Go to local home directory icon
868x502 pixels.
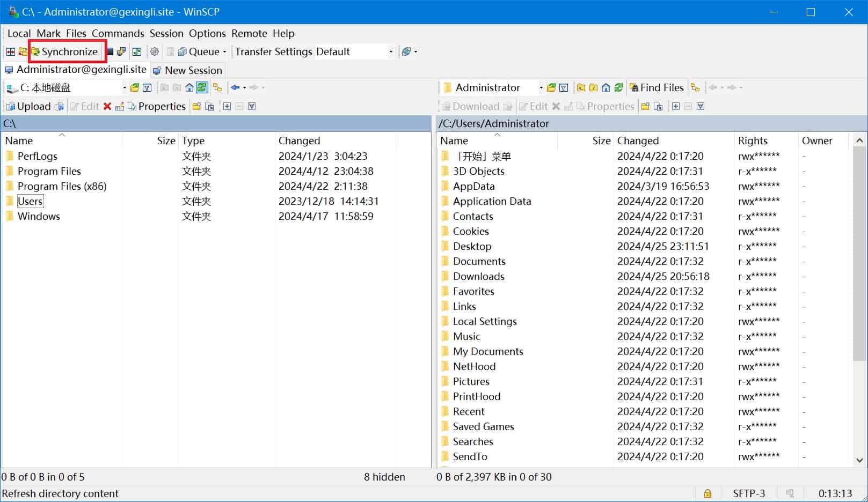[x=189, y=87]
